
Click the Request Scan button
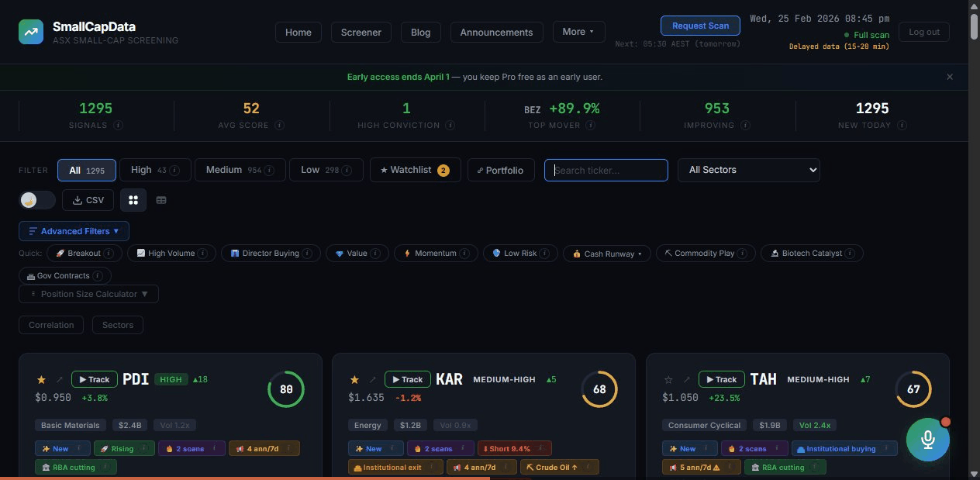click(699, 25)
